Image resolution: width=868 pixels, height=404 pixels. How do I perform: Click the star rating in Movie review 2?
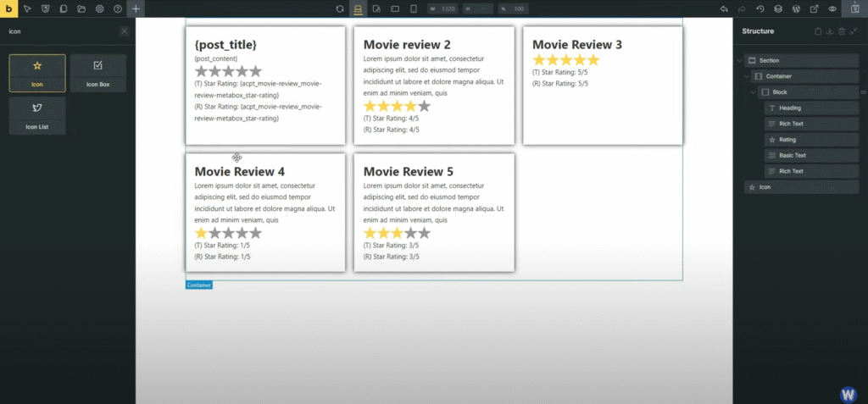click(397, 106)
